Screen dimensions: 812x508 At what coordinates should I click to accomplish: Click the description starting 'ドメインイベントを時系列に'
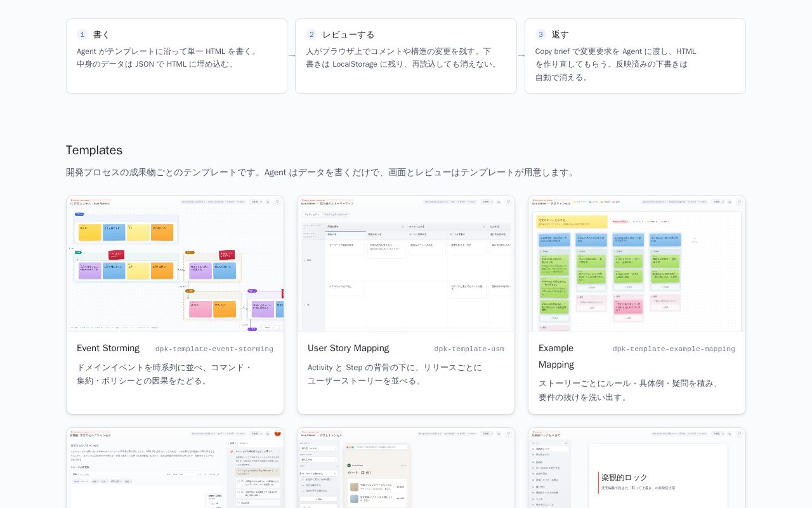pos(164,374)
